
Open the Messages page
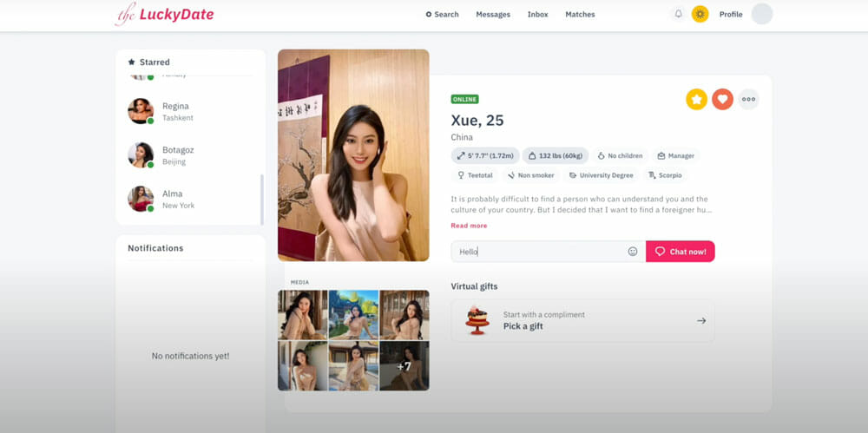(493, 15)
